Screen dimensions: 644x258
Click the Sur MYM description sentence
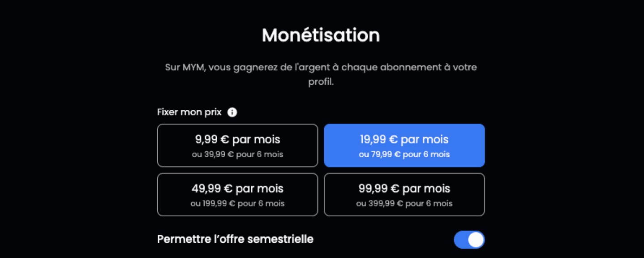pos(321,75)
